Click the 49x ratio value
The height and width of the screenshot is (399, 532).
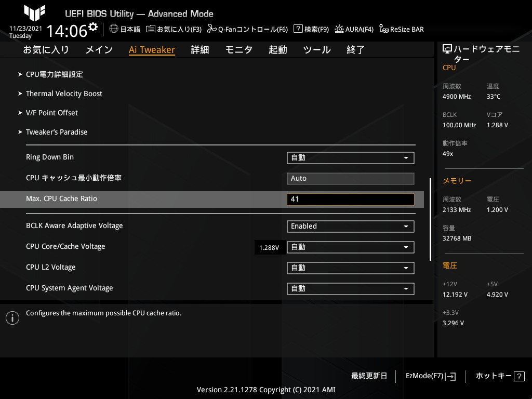[x=448, y=154]
